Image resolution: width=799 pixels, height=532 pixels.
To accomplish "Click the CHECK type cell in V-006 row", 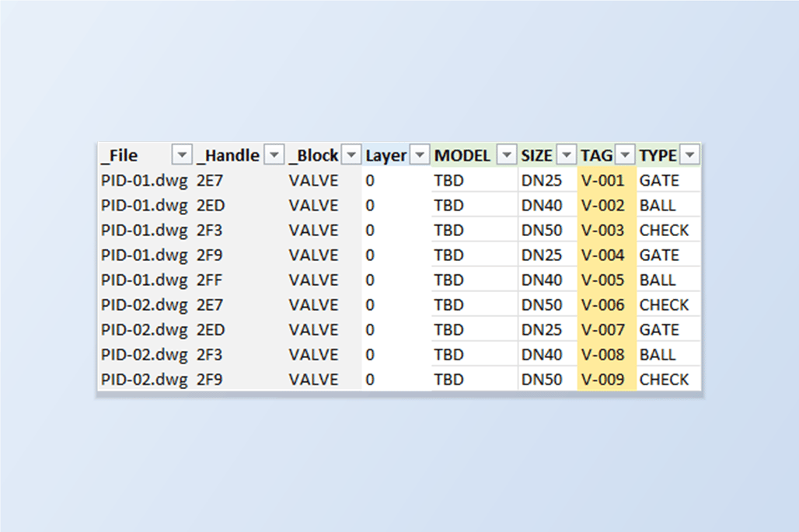I will pos(668,305).
